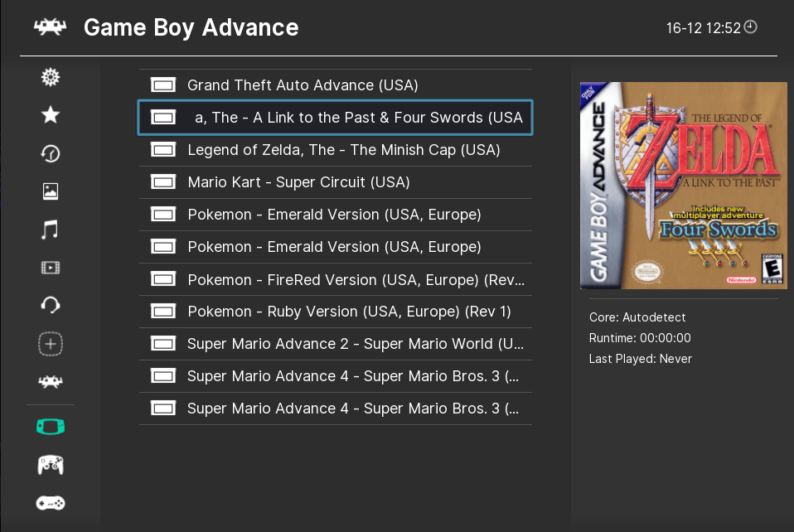This screenshot has width=794, height=532.
Task: Click the clock icon beside the time
Action: click(x=751, y=27)
